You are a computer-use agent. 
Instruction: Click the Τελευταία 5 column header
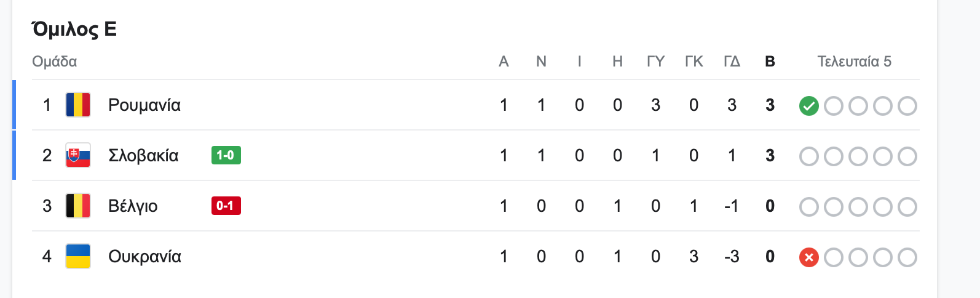pyautogui.click(x=854, y=62)
